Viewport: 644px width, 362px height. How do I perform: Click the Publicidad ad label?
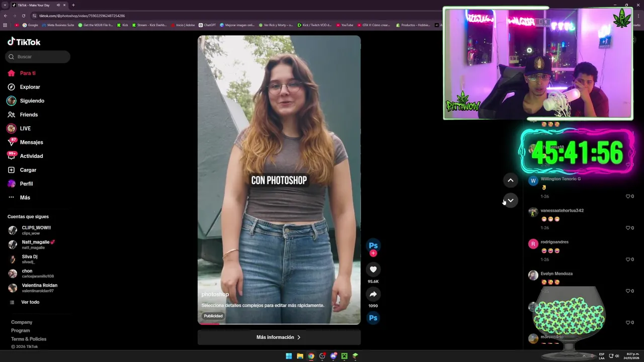(x=213, y=316)
